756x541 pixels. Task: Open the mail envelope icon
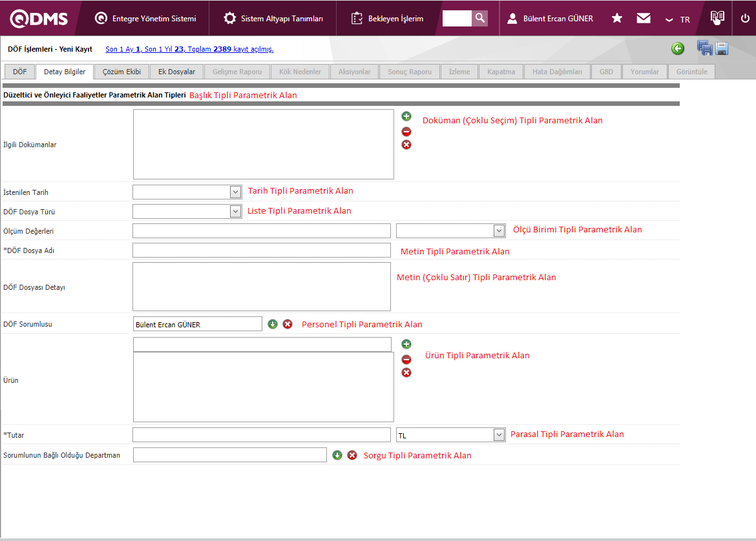point(643,18)
